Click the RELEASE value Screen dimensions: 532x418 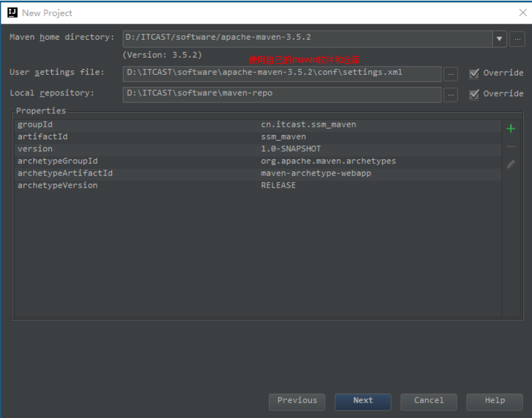tap(278, 186)
